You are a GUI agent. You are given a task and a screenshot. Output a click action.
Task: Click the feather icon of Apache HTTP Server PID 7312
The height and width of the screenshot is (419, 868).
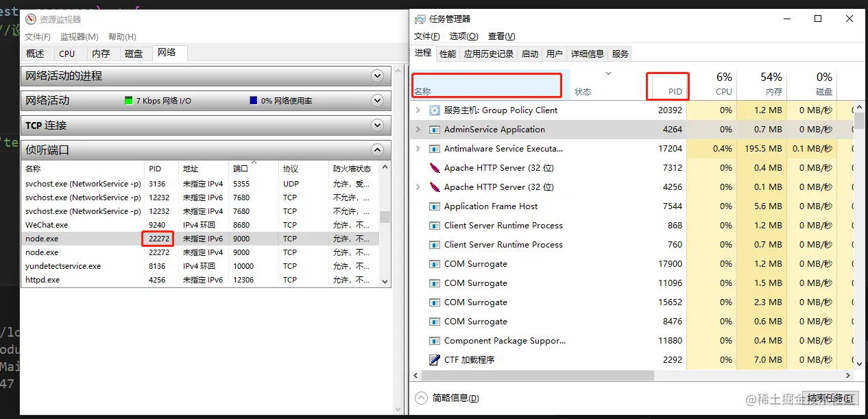coord(434,167)
